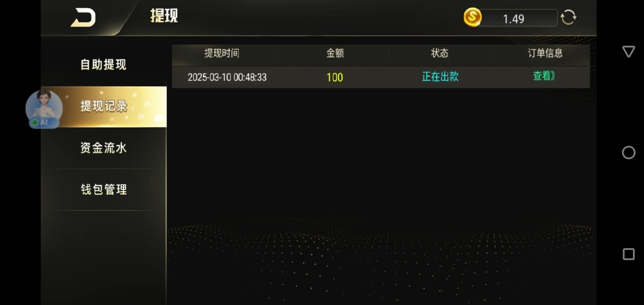Viewport: 644px width, 305px height.
Task: Tap the 1.49 balance field
Action: 514,18
